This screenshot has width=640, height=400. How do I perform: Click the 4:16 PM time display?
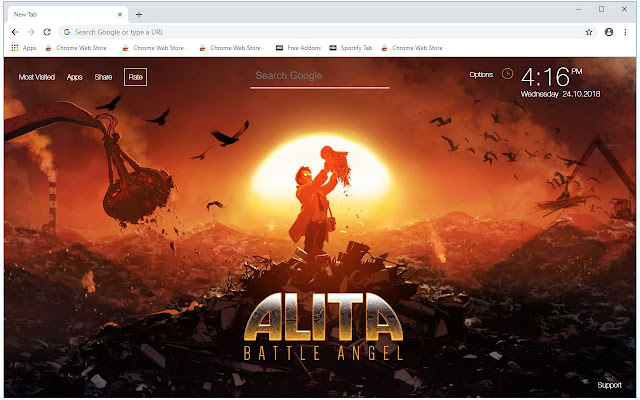pos(551,77)
